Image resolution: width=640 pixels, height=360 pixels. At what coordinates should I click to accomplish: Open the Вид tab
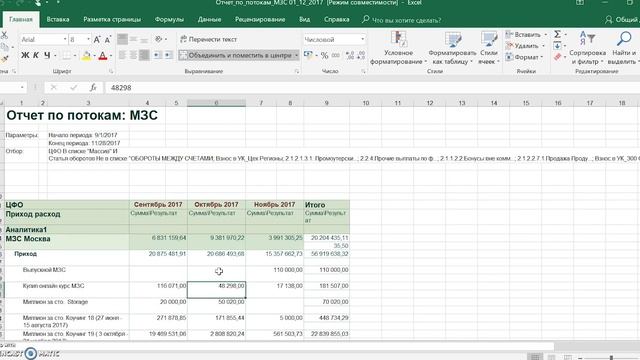[304, 19]
